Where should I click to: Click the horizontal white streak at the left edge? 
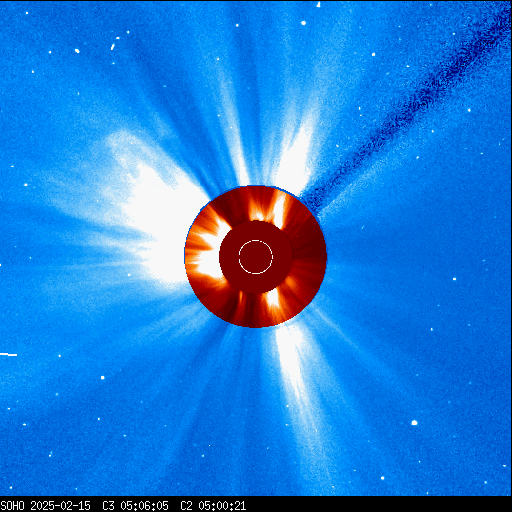8,354
